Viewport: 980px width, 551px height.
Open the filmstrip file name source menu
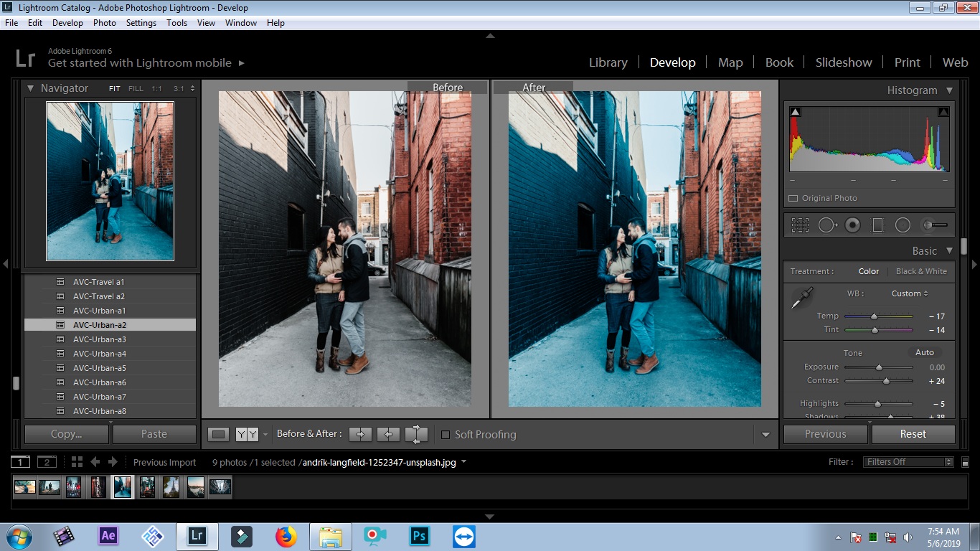pos(463,462)
